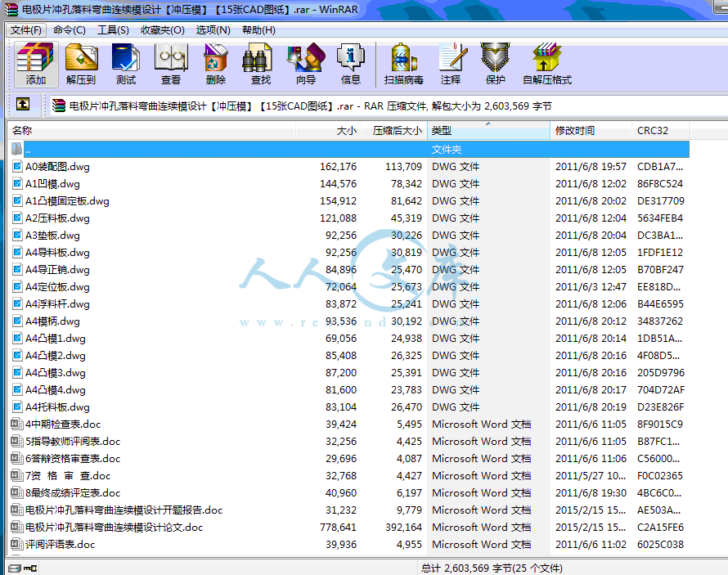728x575 pixels.
Task: Open the 选项(N) menu
Action: point(213,30)
